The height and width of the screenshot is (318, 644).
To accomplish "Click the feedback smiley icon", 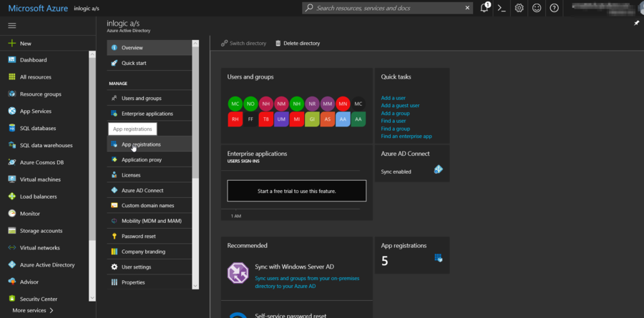I will coord(537,8).
